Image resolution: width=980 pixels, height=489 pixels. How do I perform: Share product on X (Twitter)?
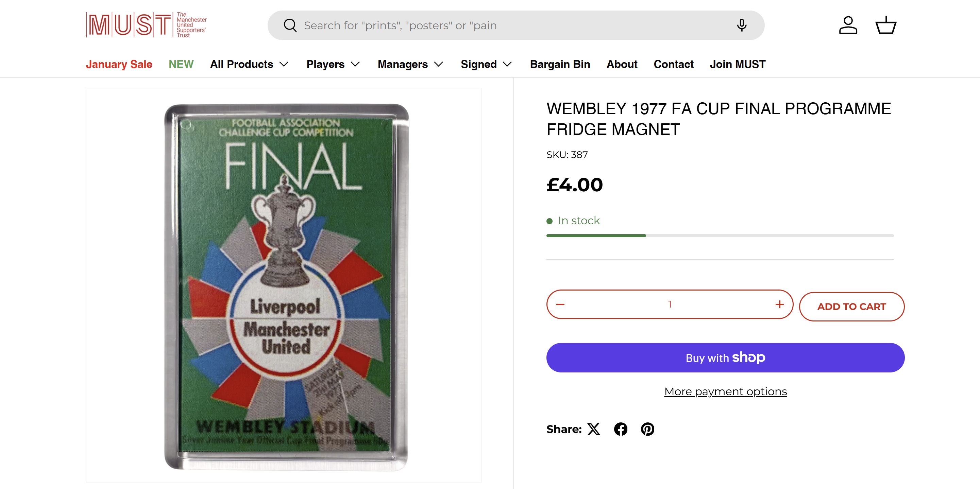pos(593,429)
